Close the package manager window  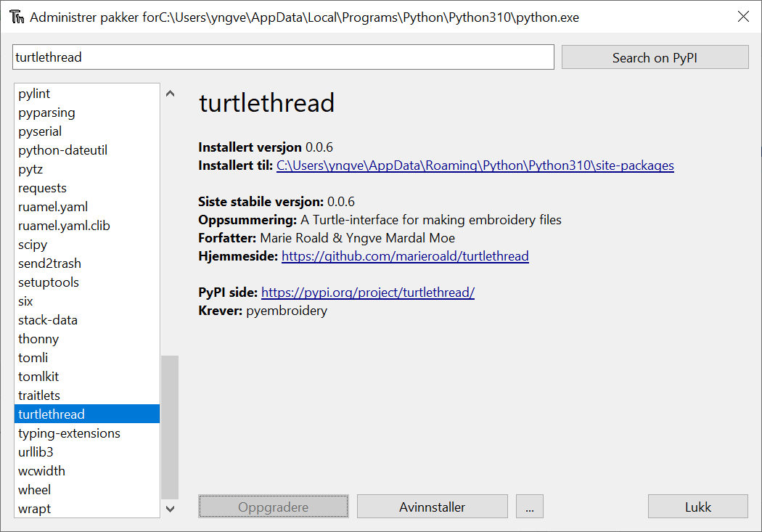pos(743,17)
